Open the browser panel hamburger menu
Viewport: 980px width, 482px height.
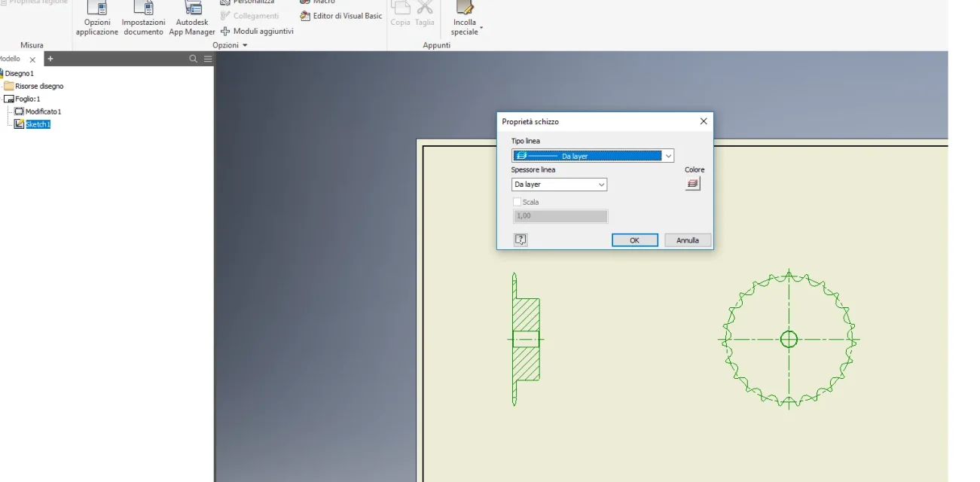208,59
